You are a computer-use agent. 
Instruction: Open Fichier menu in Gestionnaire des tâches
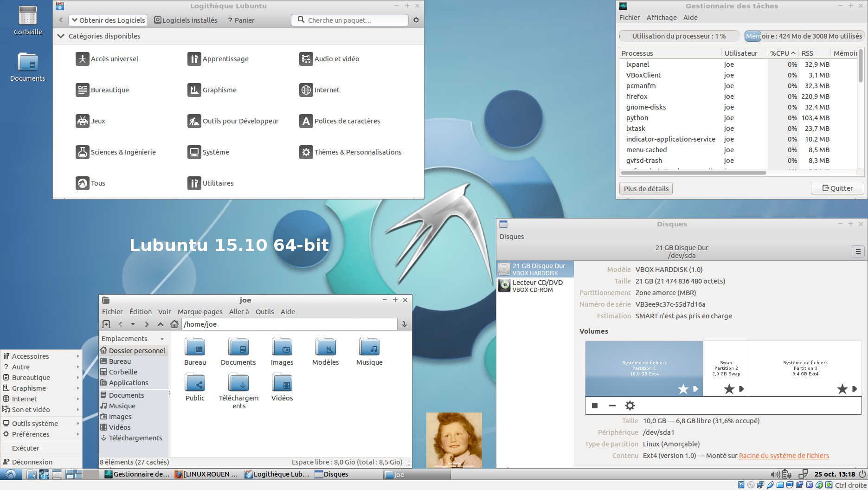point(630,18)
